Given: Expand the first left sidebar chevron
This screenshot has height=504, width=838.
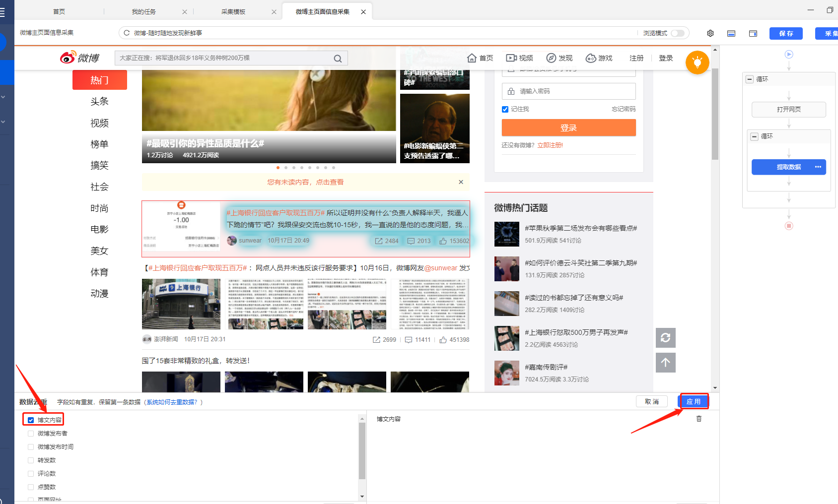Looking at the screenshot, I should [x=3, y=97].
